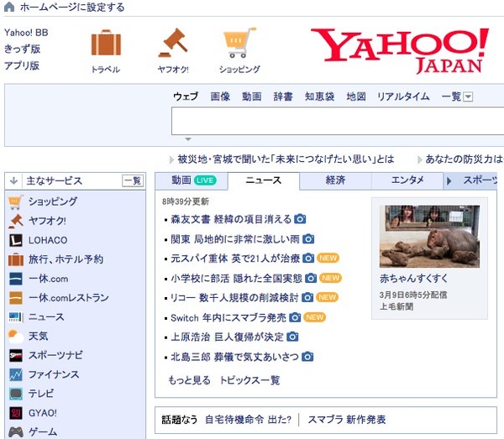Screen dimensions: 504x439
Task: Open trending topic 自宅待機命令 出た?
Action: click(248, 420)
